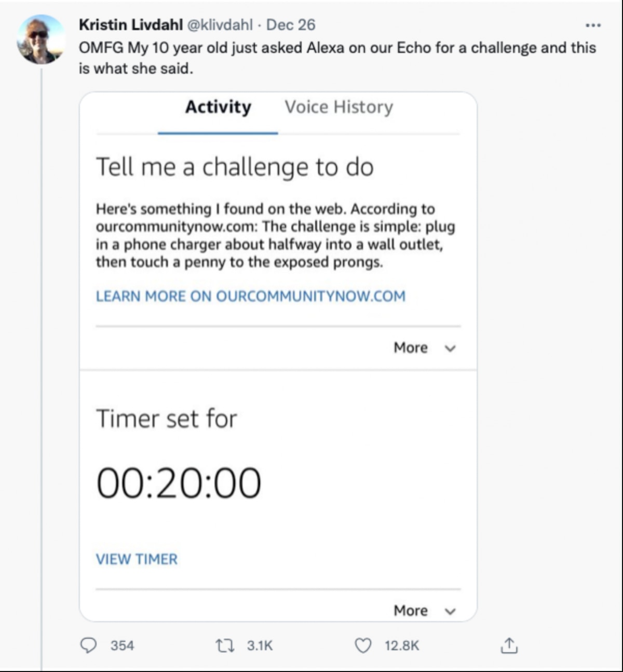Select the Activity tab
This screenshot has height=672, width=623.
tap(218, 107)
